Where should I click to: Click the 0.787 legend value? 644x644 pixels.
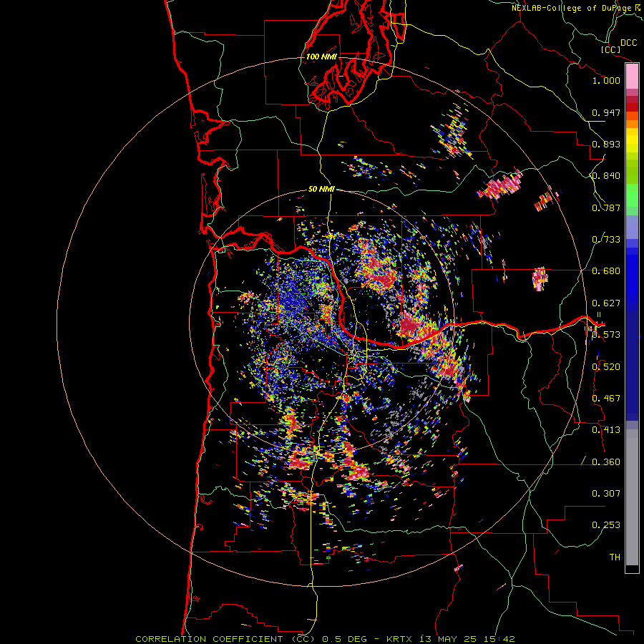pos(606,208)
